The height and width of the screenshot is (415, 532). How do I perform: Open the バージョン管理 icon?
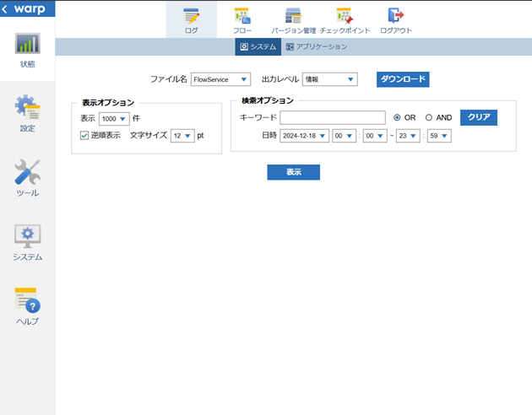coord(293,15)
